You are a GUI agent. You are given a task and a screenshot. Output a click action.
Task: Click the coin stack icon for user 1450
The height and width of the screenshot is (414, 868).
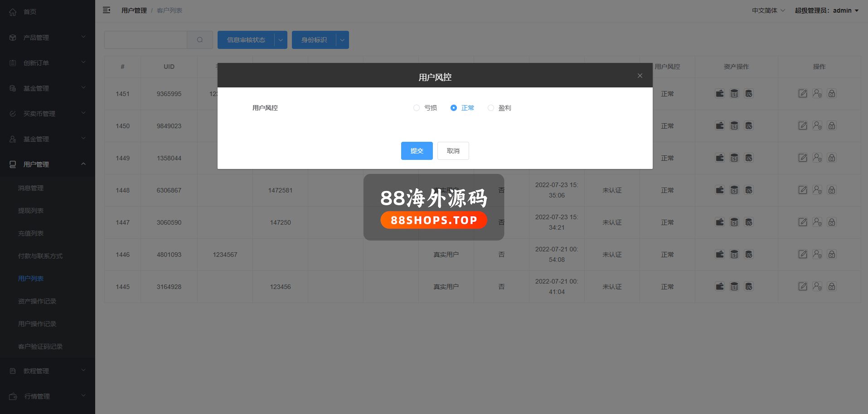point(734,126)
